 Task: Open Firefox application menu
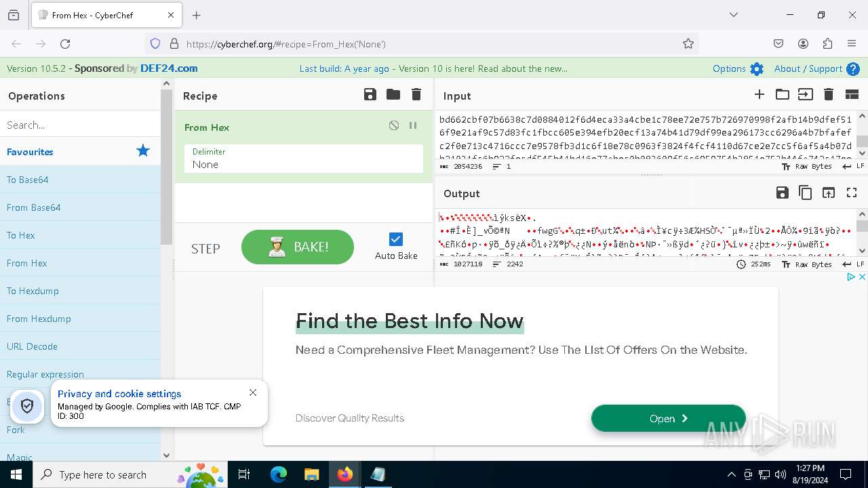pos(852,43)
